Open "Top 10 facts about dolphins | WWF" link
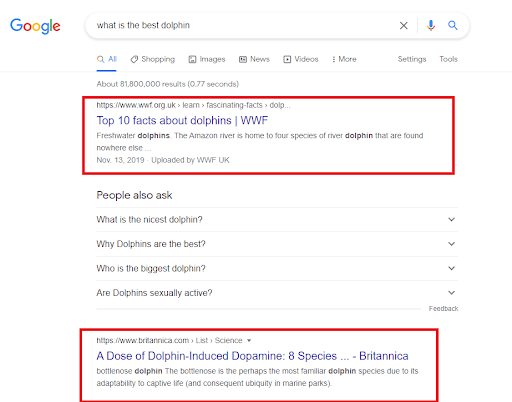 pyautogui.click(x=182, y=120)
